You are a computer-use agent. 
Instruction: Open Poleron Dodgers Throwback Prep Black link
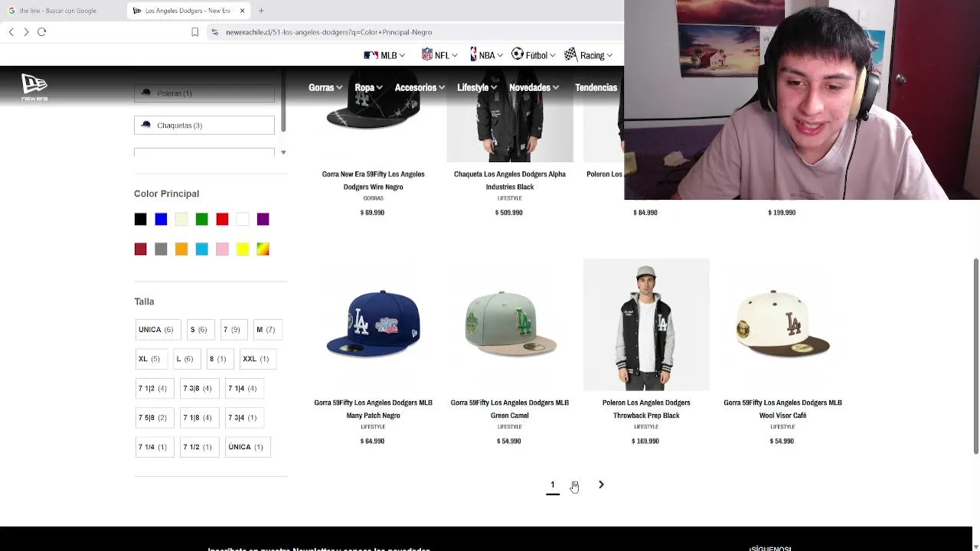coord(646,409)
